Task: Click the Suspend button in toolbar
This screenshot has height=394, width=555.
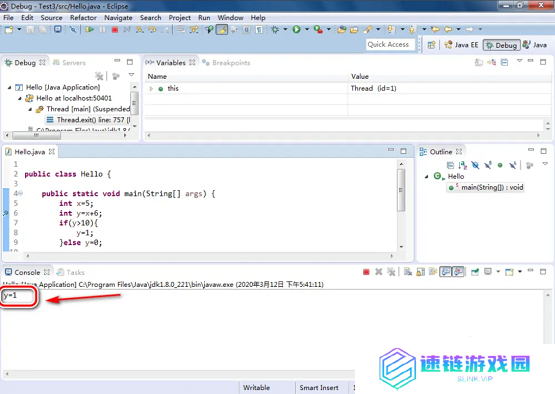Action: click(x=102, y=30)
